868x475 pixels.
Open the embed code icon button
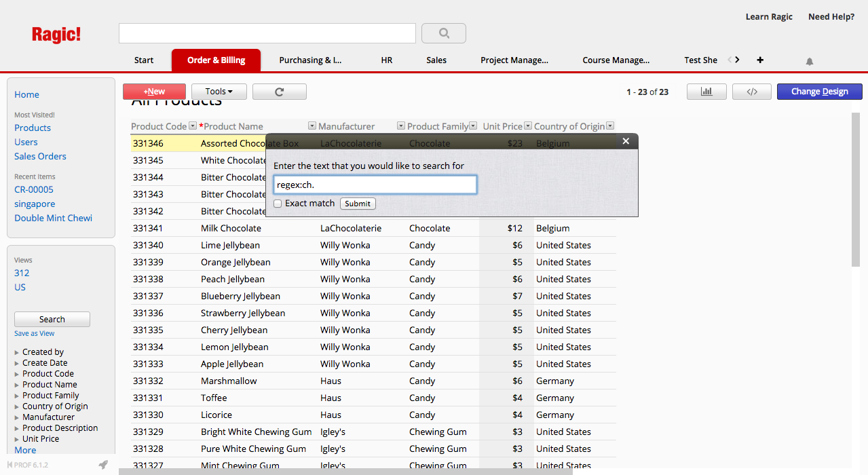(x=752, y=92)
